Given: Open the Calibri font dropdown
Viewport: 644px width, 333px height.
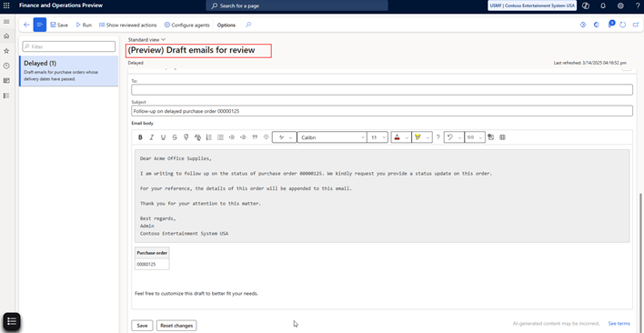Looking at the screenshot, I should (332, 137).
